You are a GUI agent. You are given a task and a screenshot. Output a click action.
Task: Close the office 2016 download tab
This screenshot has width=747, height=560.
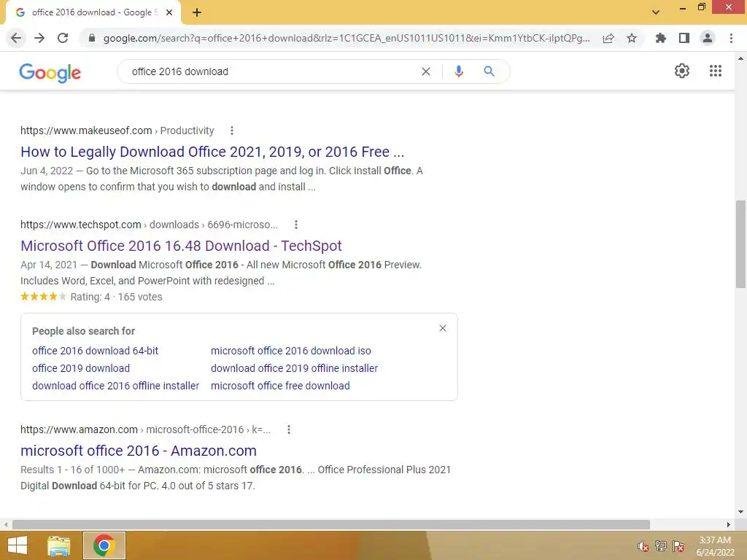point(169,12)
